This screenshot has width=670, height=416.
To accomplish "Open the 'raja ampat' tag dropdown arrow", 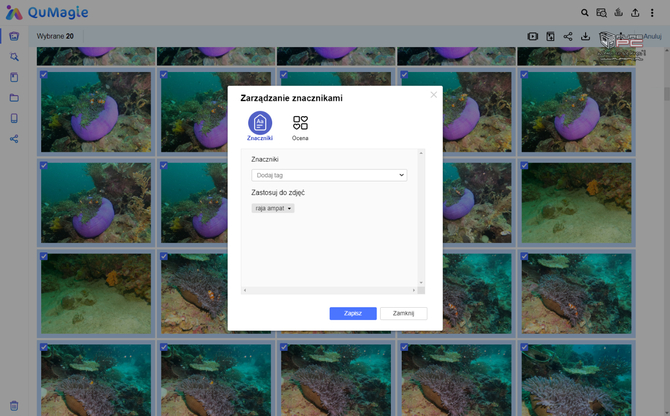I will click(290, 208).
